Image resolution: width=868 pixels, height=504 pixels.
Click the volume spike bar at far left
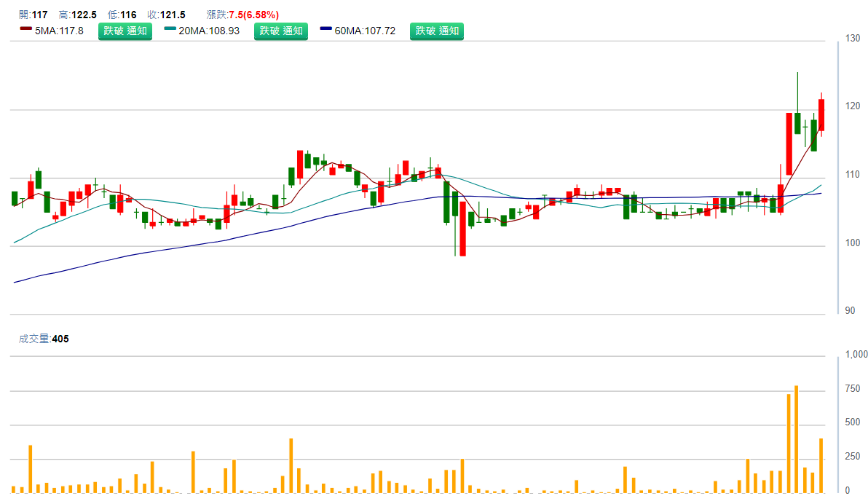pyautogui.click(x=30, y=468)
